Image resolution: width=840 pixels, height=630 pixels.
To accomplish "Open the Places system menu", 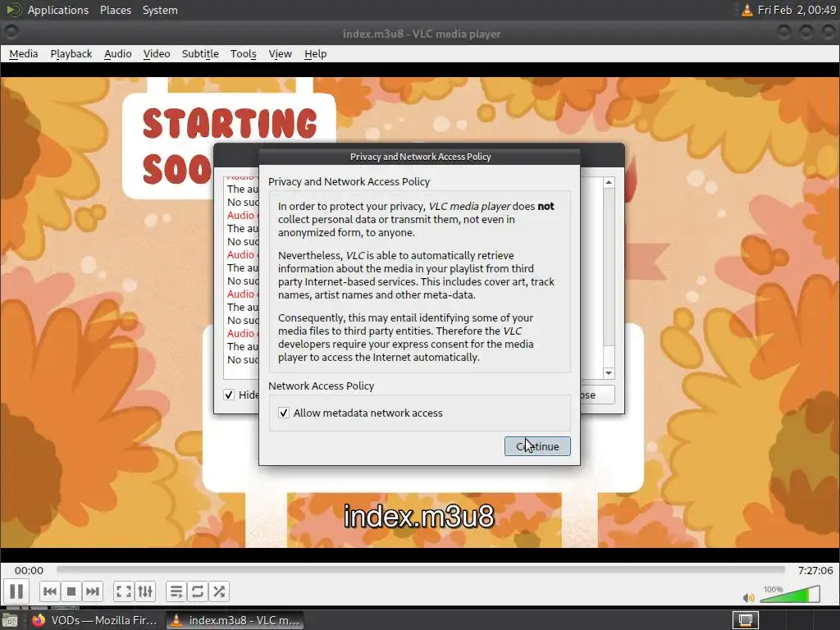I will point(115,10).
